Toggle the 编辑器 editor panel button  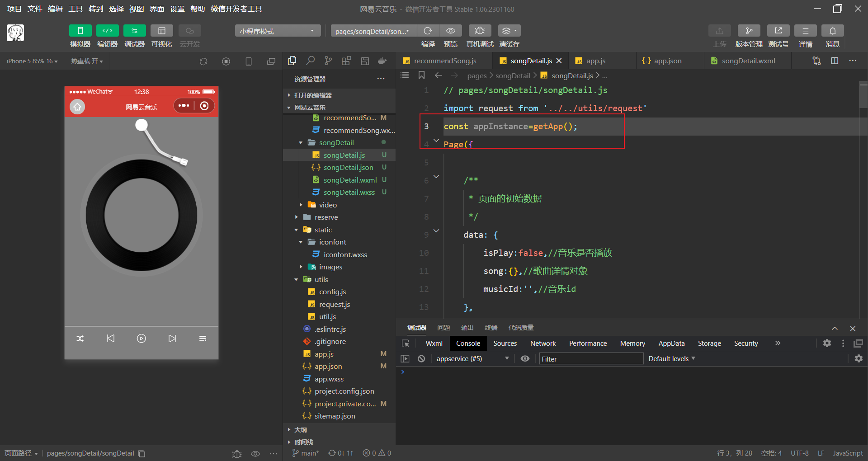(107, 31)
